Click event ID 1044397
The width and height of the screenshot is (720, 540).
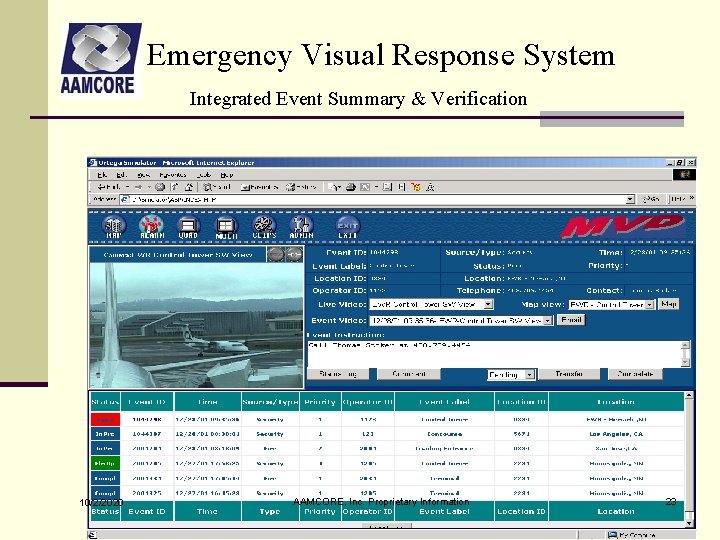point(146,434)
